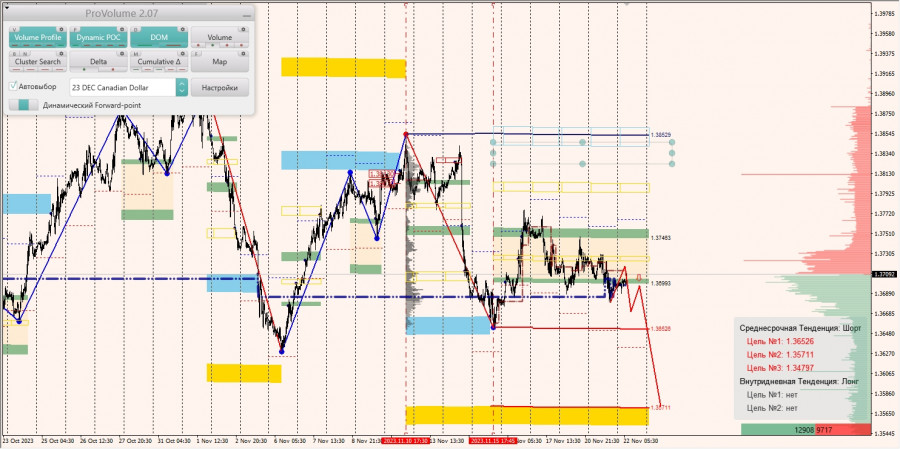900x449 pixels.
Task: Open Volume button's gear settings
Action: [x=243, y=29]
